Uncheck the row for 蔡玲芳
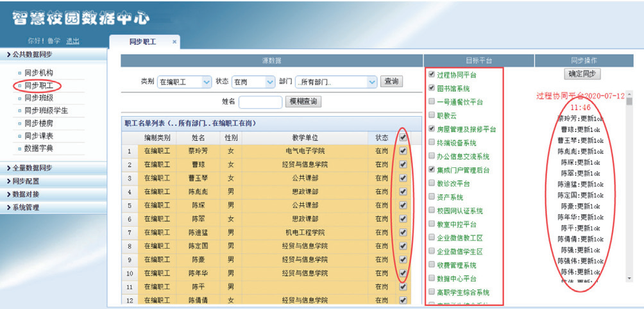Screen dimensions: 644x309 (x=403, y=151)
